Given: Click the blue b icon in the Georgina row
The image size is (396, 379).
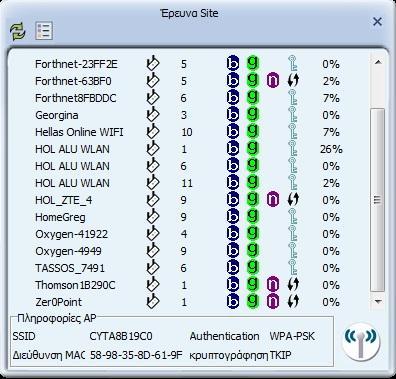Looking at the screenshot, I should click(x=233, y=115).
